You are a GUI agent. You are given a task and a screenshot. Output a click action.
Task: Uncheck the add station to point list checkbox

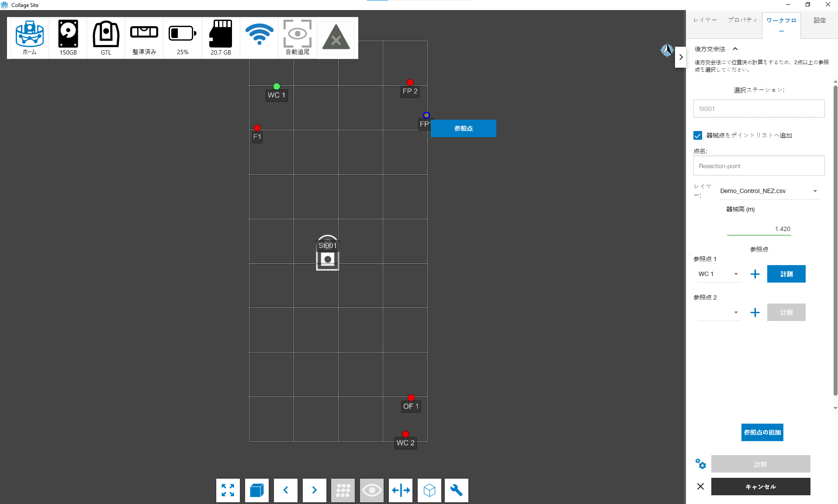point(698,135)
